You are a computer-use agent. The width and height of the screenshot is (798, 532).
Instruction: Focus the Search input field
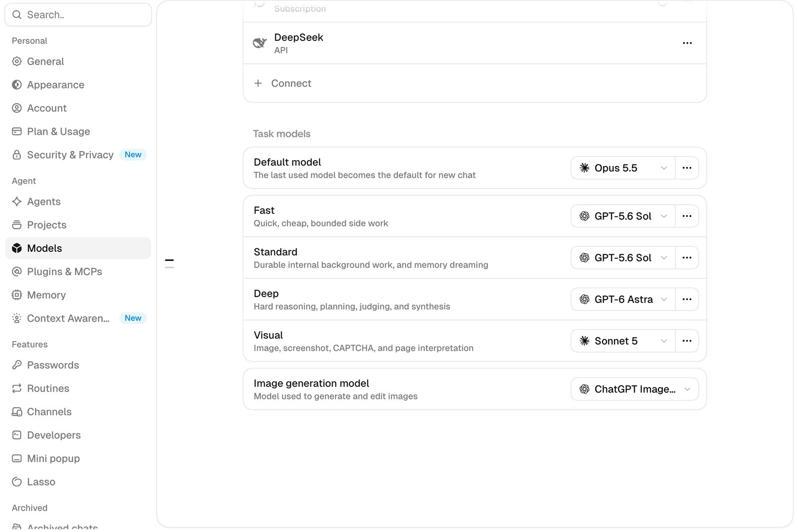78,14
